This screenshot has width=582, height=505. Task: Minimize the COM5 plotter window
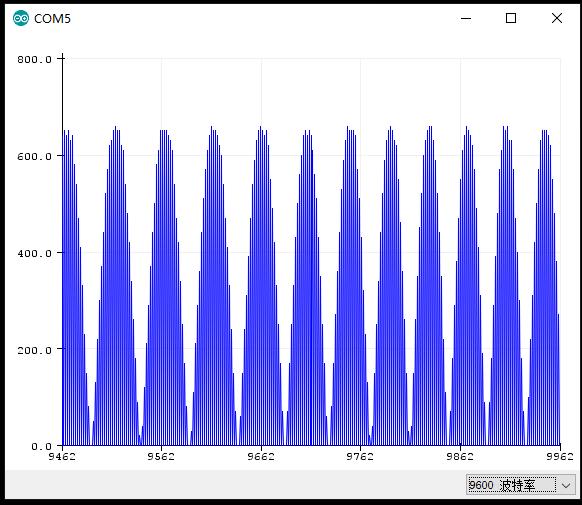click(466, 18)
